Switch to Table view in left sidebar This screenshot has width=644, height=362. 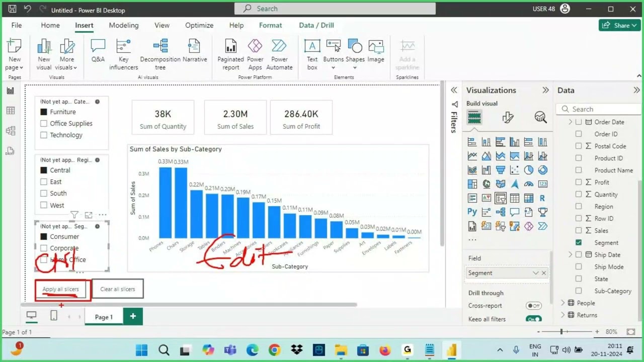click(x=11, y=111)
